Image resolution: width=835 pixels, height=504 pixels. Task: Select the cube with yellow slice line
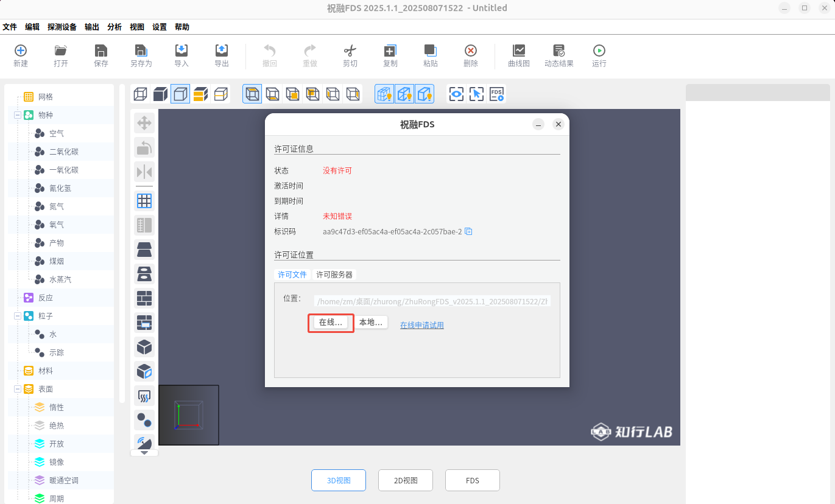(x=220, y=94)
